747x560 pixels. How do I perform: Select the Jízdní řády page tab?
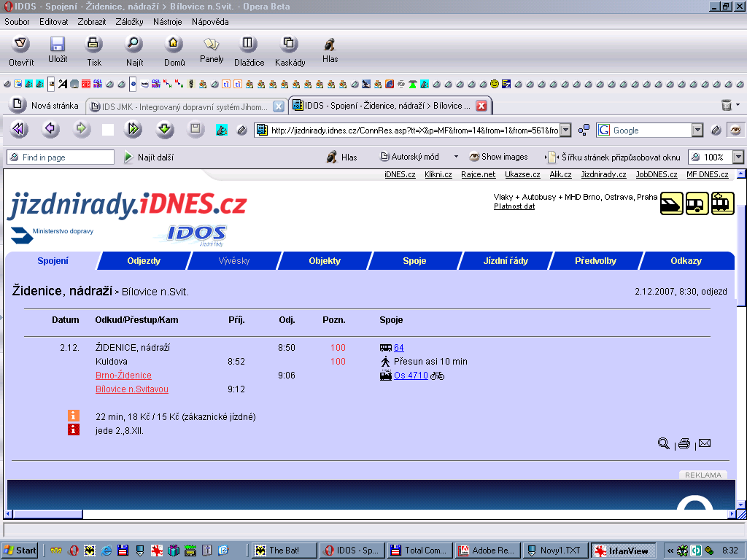click(x=506, y=260)
